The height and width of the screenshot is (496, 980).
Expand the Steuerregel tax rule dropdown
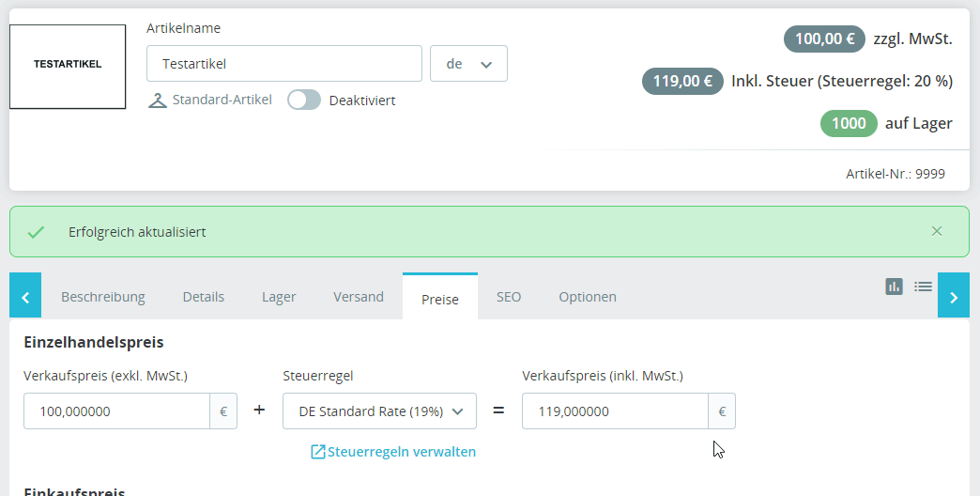(x=379, y=411)
